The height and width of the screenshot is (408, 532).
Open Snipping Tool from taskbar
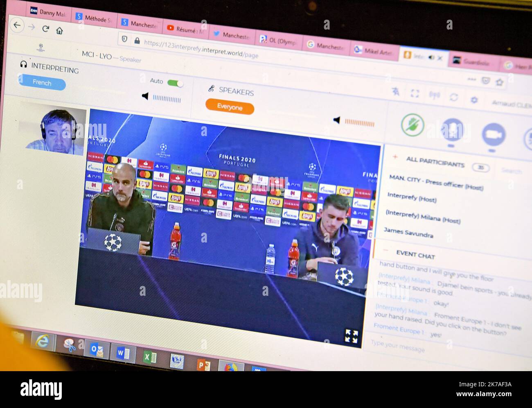pos(70,345)
